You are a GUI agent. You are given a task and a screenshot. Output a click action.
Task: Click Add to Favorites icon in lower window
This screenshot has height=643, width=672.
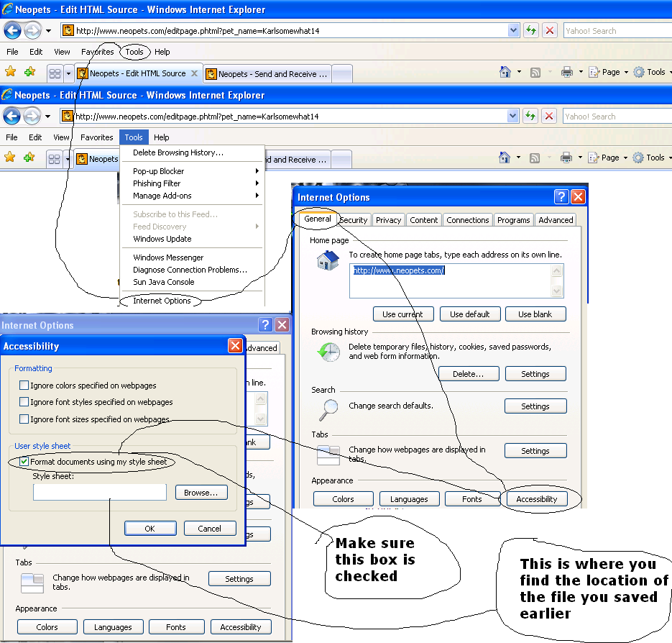pos(29,158)
